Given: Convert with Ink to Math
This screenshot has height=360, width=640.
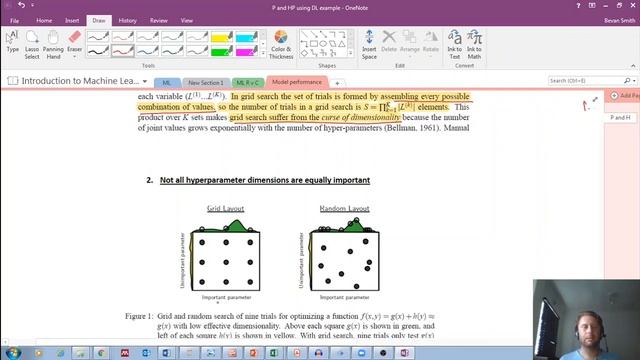Looking at the screenshot, I should pos(474,44).
